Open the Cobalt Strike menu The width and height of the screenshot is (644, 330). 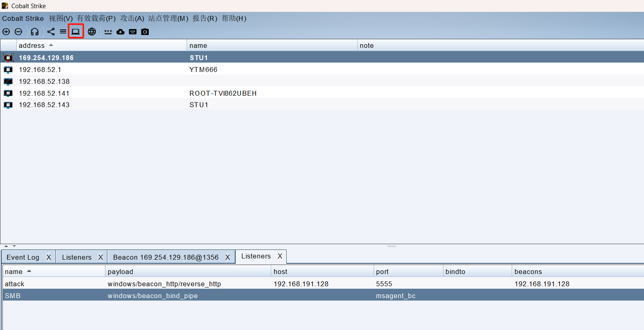tap(23, 18)
